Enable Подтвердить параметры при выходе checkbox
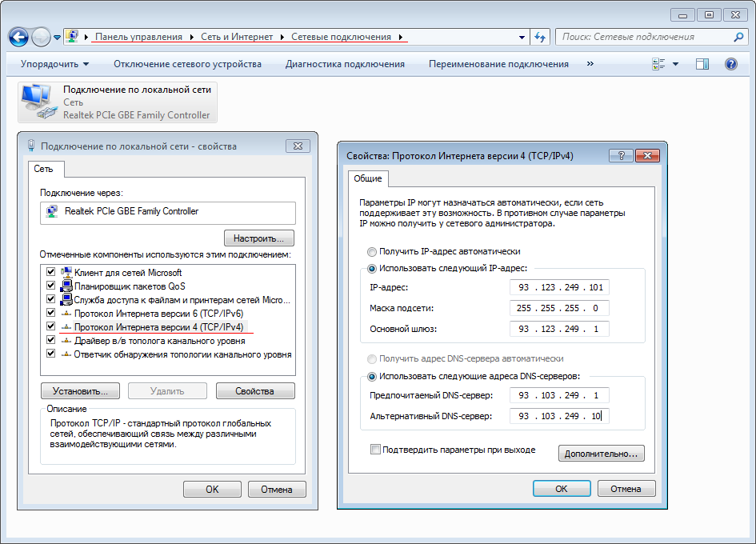 tap(375, 450)
